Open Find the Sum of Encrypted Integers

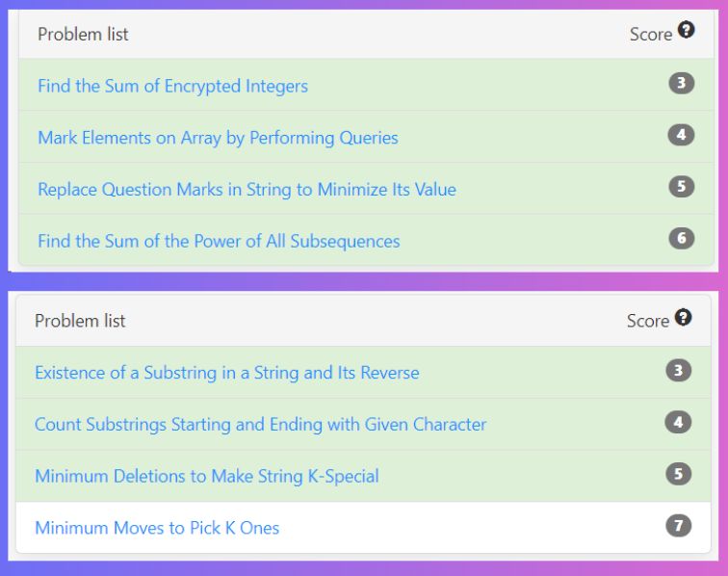click(172, 87)
